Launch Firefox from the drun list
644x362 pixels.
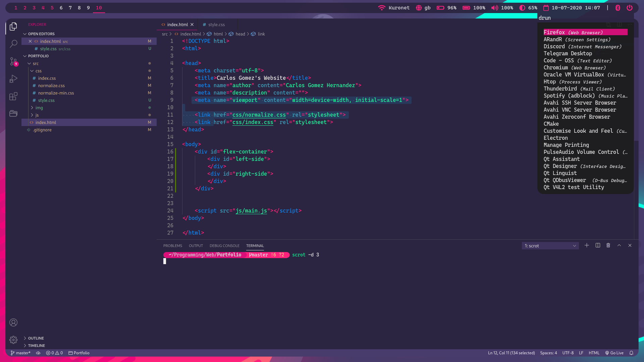point(585,32)
